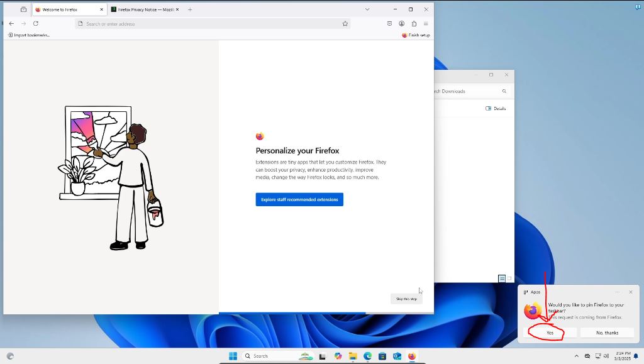Screen dimensions: 644x364
Task: Launch Copilot from the taskbar
Action: point(338,356)
